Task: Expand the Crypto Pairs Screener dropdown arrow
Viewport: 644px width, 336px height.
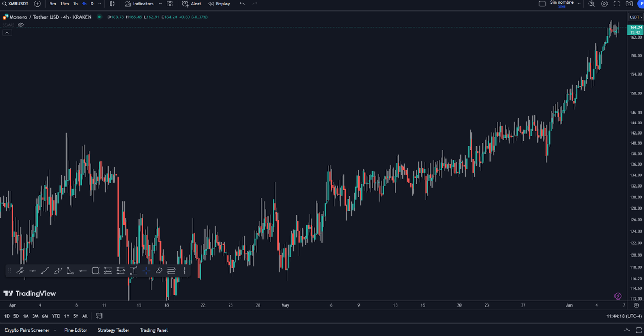Action: pyautogui.click(x=55, y=330)
